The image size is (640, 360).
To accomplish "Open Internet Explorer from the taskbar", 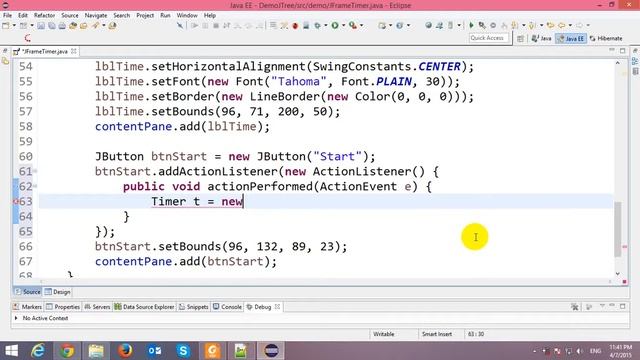I will point(38,351).
